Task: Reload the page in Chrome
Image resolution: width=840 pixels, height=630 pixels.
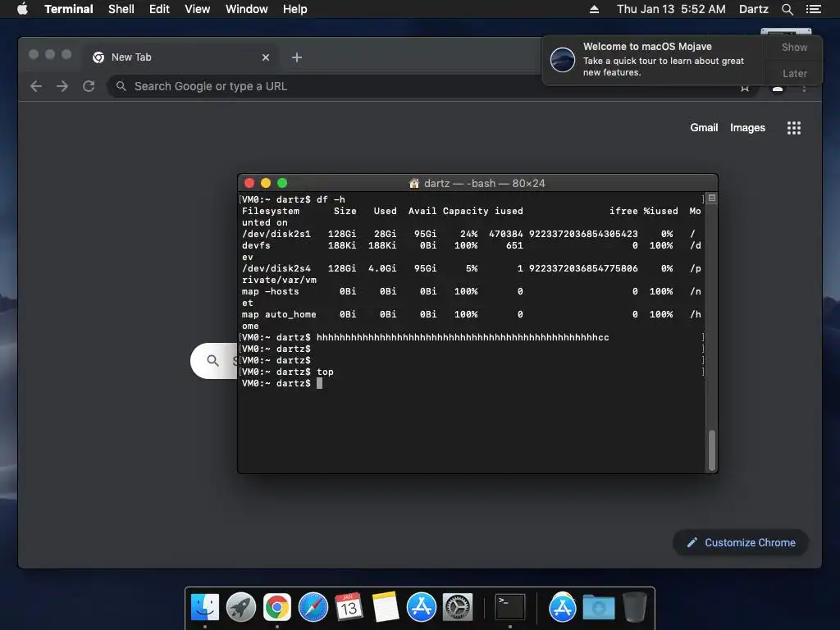Action: tap(89, 86)
